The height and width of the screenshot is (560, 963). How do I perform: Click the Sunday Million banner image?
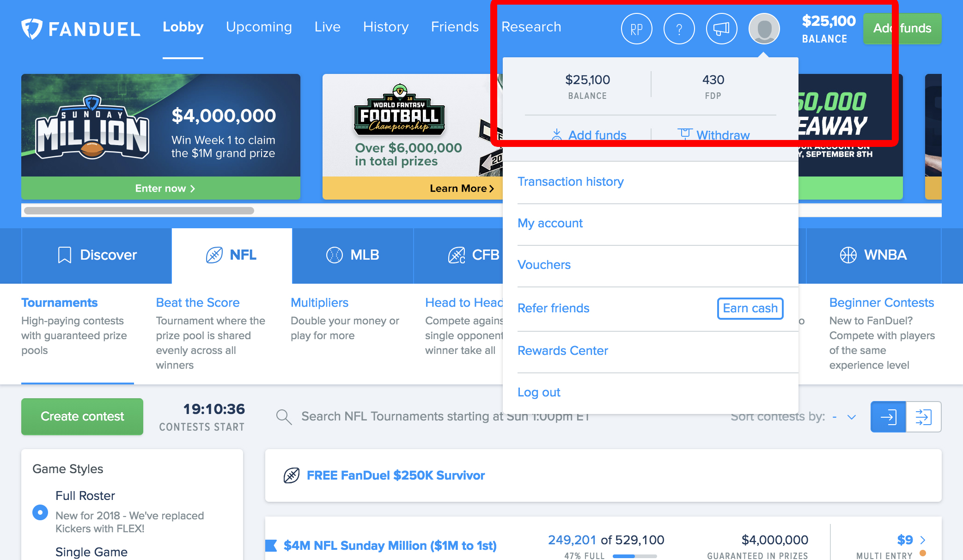(x=161, y=125)
